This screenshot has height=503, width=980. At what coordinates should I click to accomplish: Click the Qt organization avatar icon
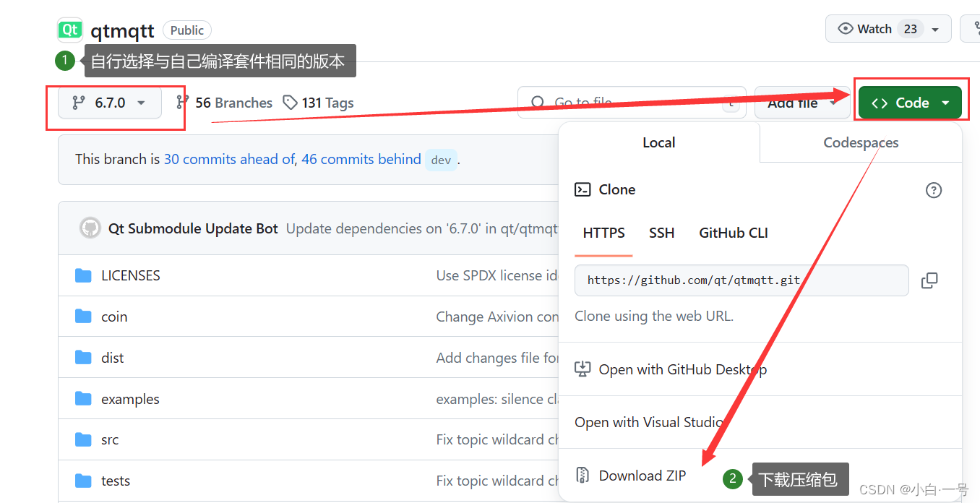coord(69,30)
